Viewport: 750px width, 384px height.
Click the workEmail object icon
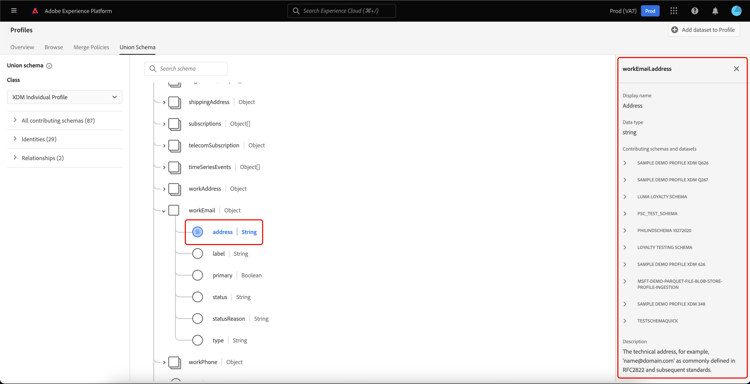(174, 210)
